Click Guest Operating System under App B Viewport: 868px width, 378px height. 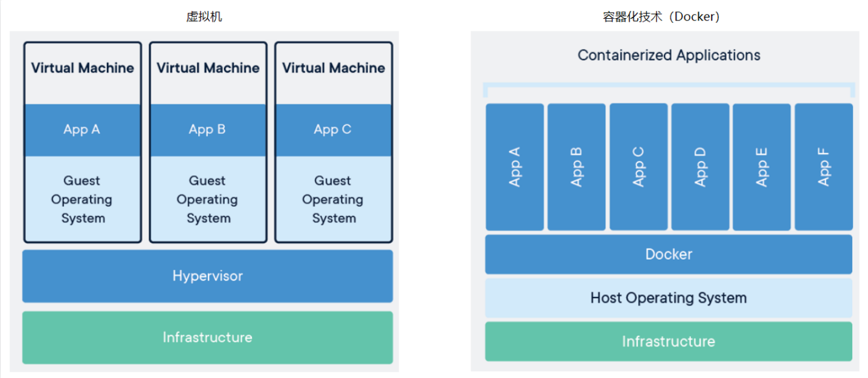click(208, 199)
